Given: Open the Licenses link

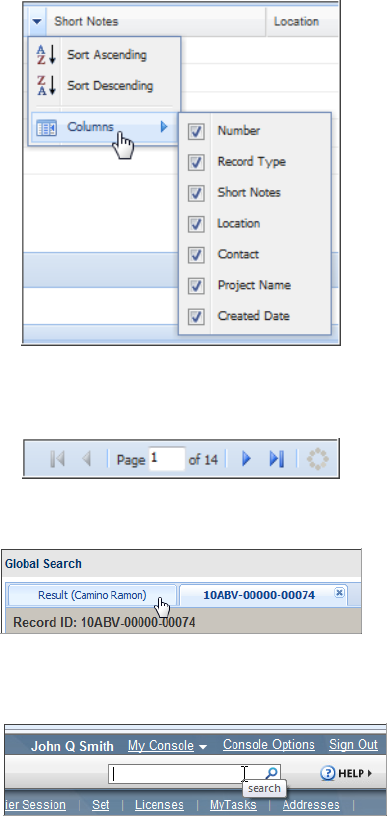Looking at the screenshot, I should tap(159, 805).
